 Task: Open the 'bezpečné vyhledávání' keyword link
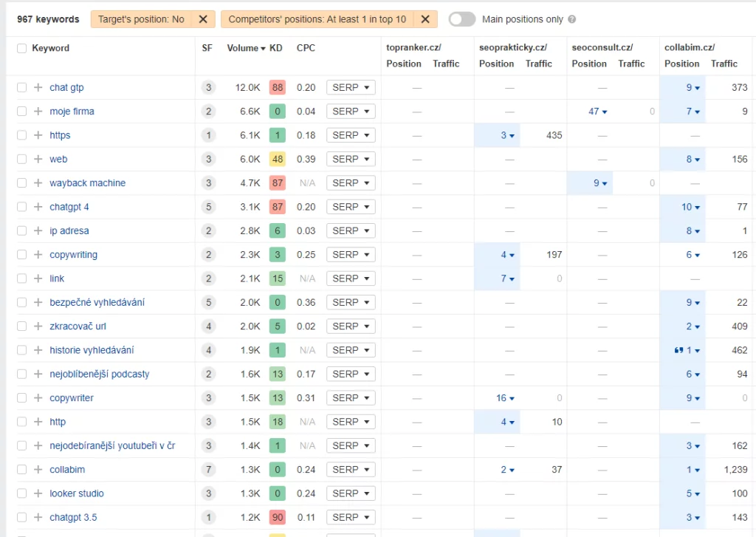point(97,303)
